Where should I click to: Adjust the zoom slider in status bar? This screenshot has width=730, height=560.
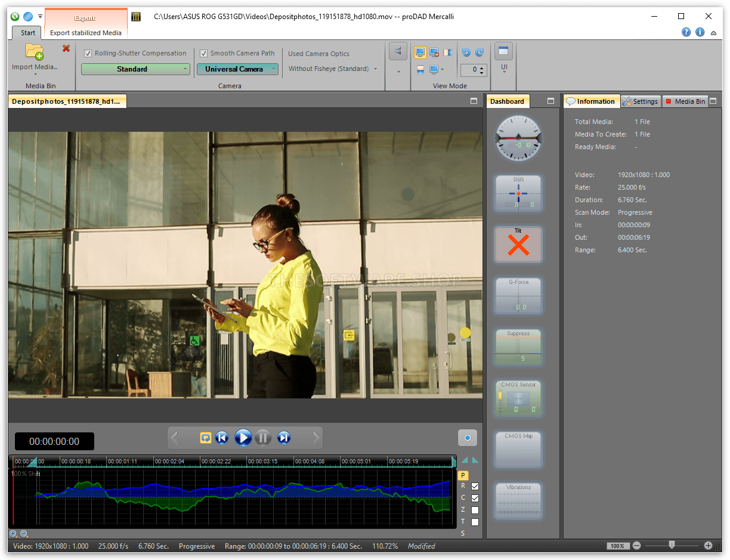pos(672,545)
